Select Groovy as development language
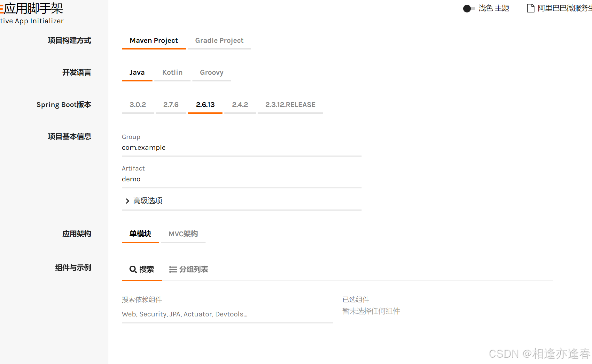 tap(212, 72)
